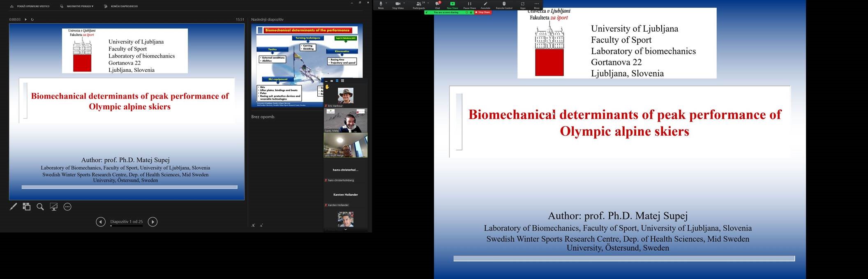Viewport: 868px width, 279px height.
Task: Click the 'Brez opomb.' notes text
Action: [263, 117]
